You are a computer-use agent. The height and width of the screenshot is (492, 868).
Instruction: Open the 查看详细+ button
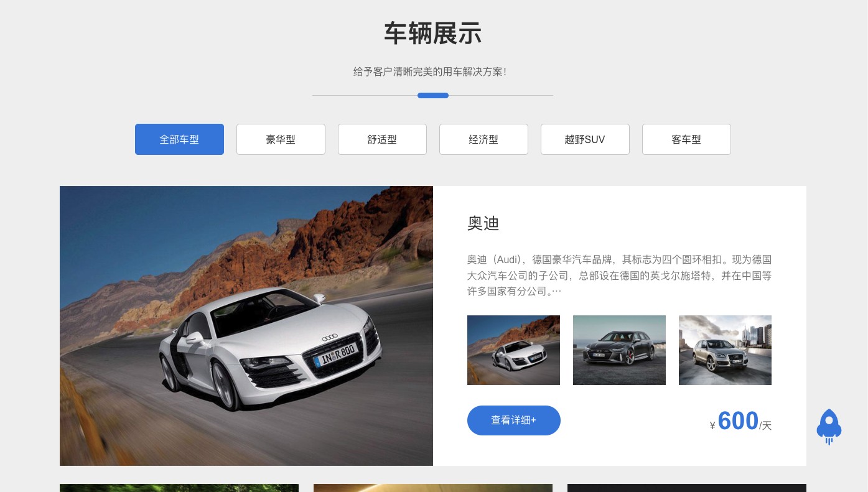514,420
